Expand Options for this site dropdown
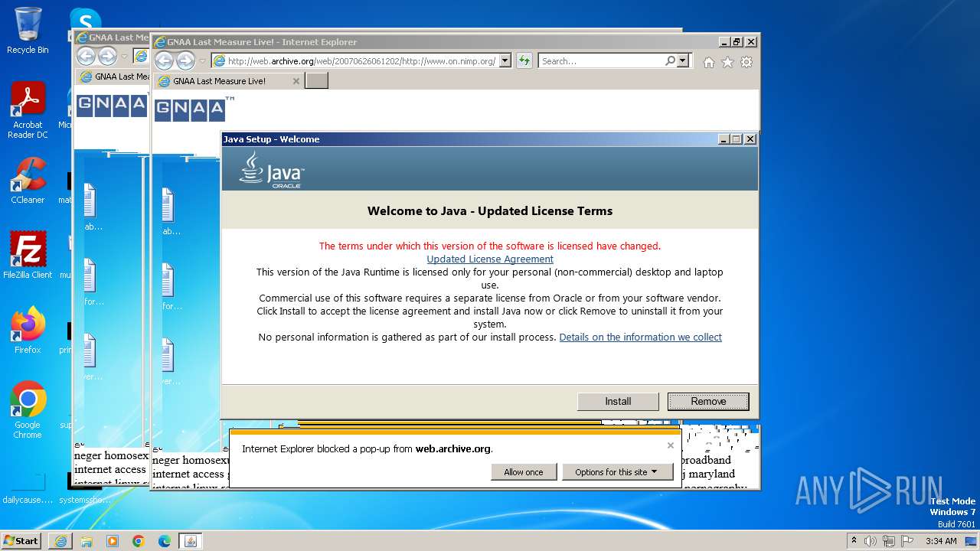This screenshot has height=551, width=980. coord(616,472)
